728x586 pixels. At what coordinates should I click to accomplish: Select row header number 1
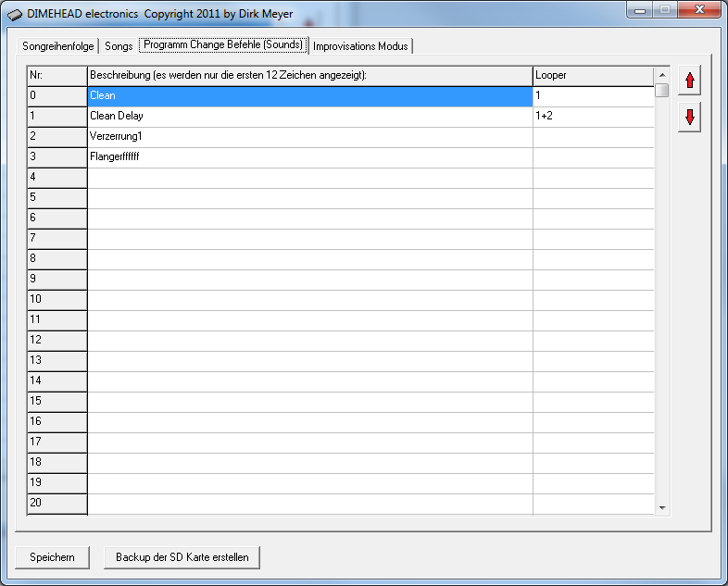[57, 117]
